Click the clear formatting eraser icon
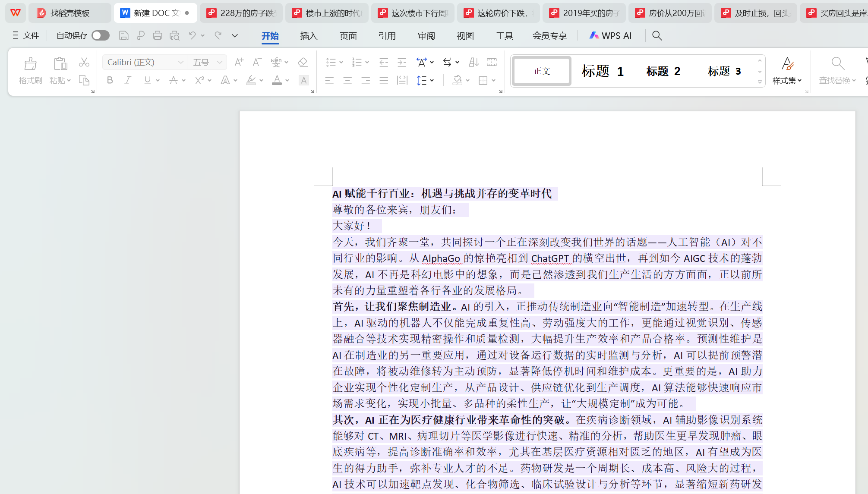 point(303,63)
